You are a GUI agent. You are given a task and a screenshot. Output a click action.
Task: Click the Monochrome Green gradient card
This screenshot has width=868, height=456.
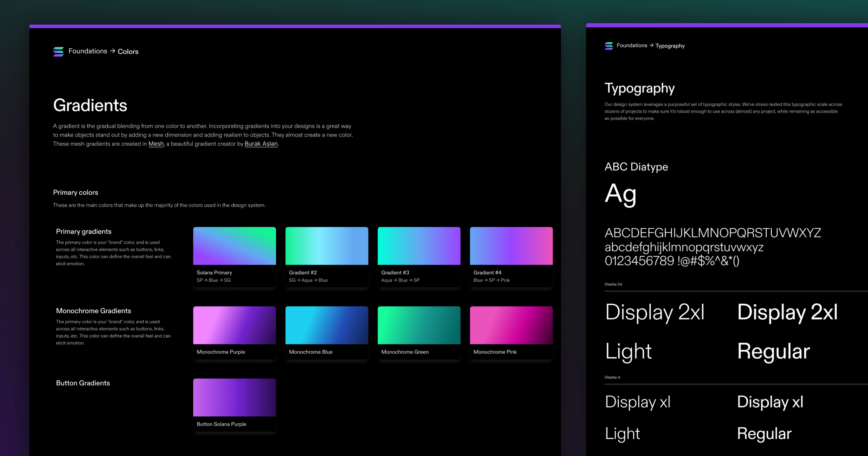click(x=419, y=325)
